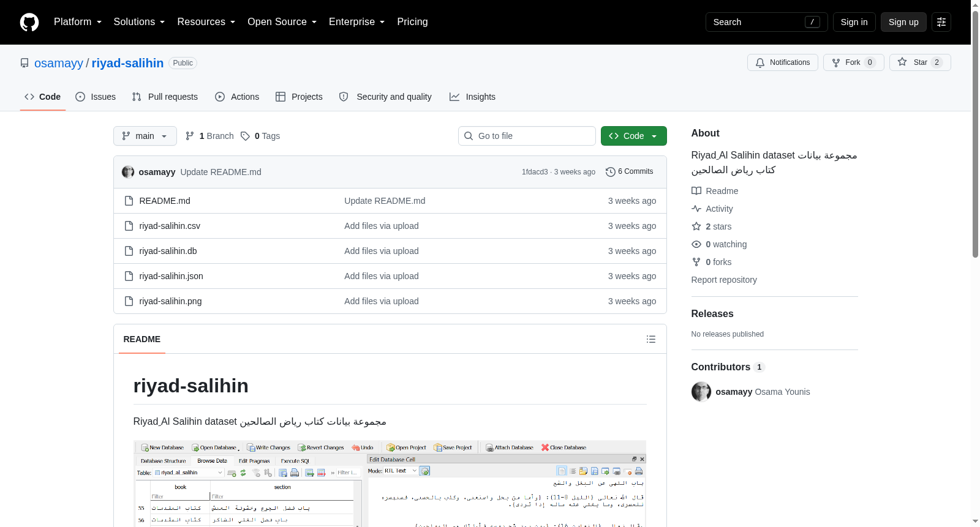
Task: Click the file icon next to riyad-salihin.json
Action: [129, 276]
